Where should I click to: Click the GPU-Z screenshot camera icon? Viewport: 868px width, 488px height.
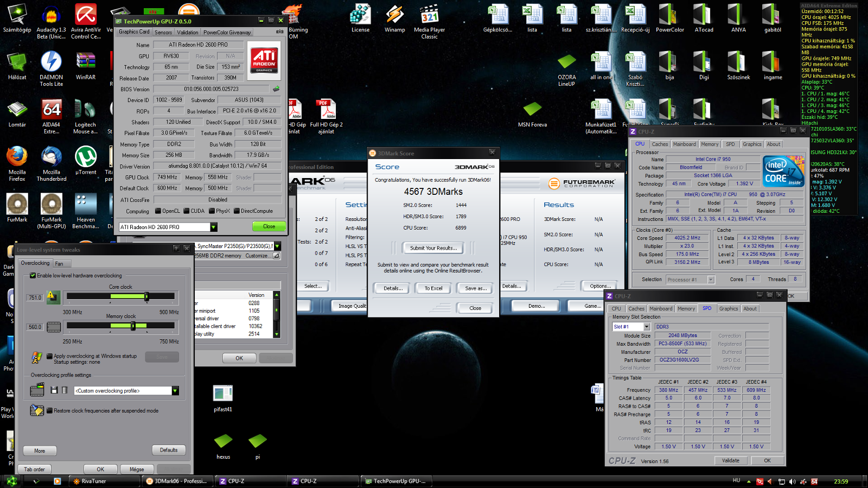tap(279, 32)
